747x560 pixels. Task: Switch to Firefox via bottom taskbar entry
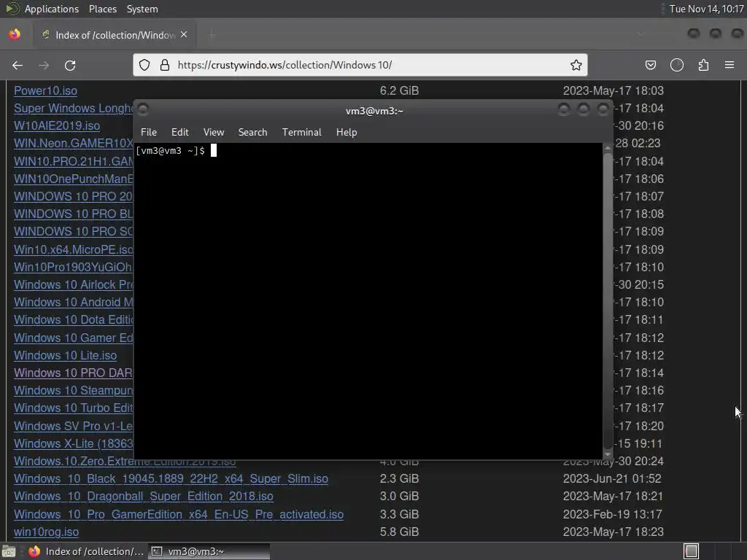86,551
